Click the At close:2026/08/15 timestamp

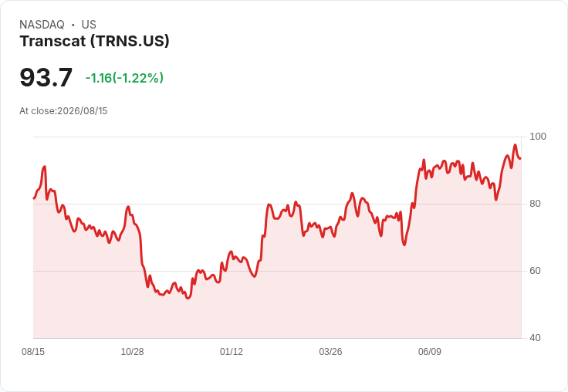pyautogui.click(x=63, y=111)
